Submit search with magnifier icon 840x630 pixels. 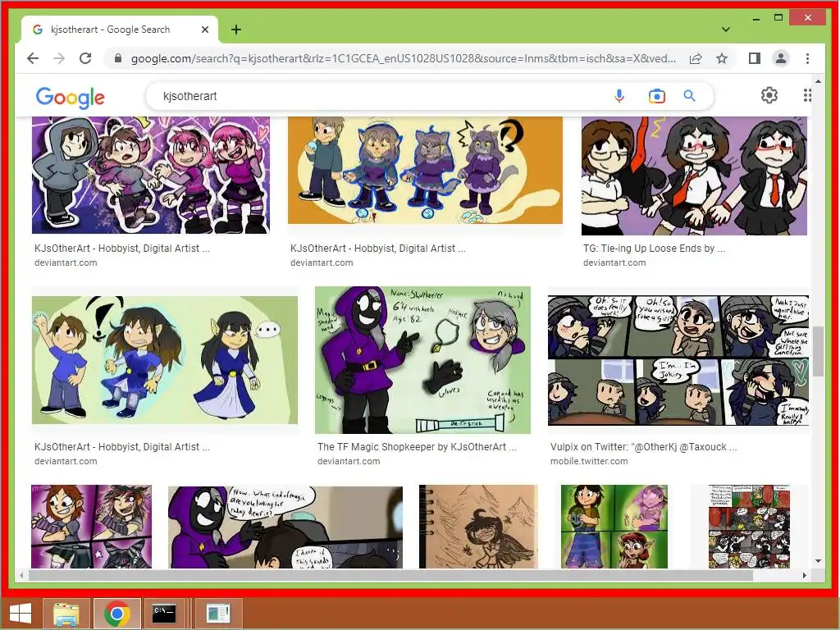pyautogui.click(x=689, y=96)
